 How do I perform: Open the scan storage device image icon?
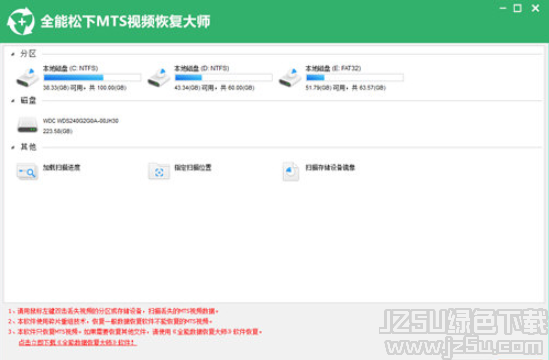click(291, 171)
